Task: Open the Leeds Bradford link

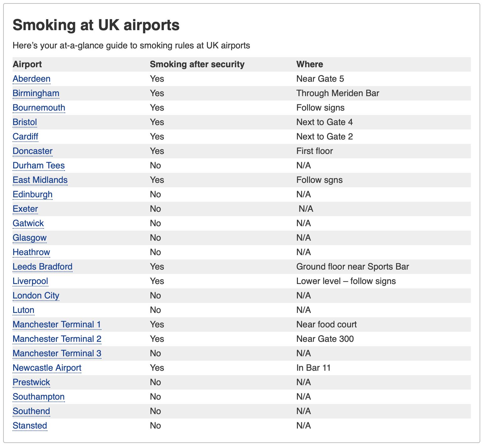Action: [42, 266]
